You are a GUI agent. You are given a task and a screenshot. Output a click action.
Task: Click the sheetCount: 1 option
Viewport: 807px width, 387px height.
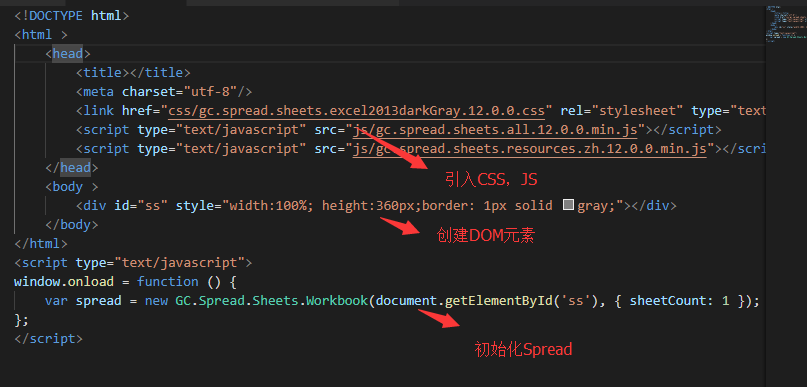(x=680, y=301)
